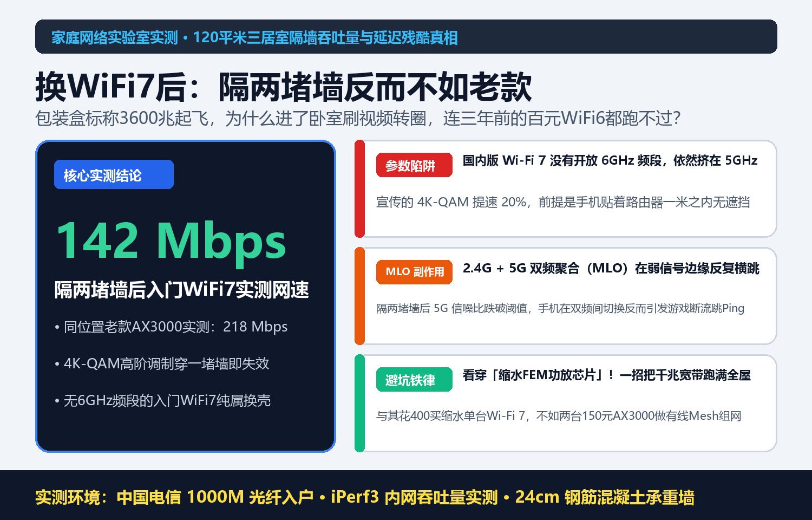Click the blue "核心实测结论" badge
The width and height of the screenshot is (812, 520).
[114, 175]
